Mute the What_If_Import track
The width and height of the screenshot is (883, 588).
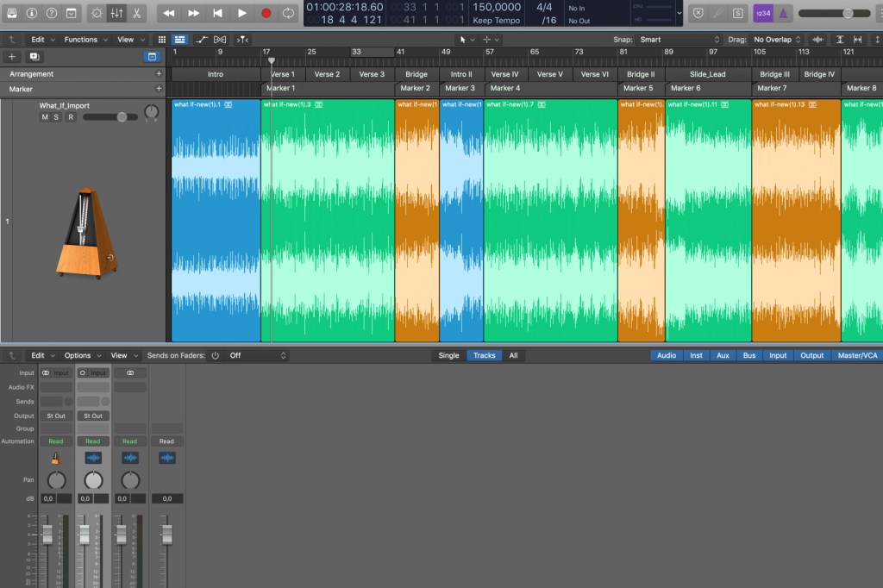[x=45, y=117]
